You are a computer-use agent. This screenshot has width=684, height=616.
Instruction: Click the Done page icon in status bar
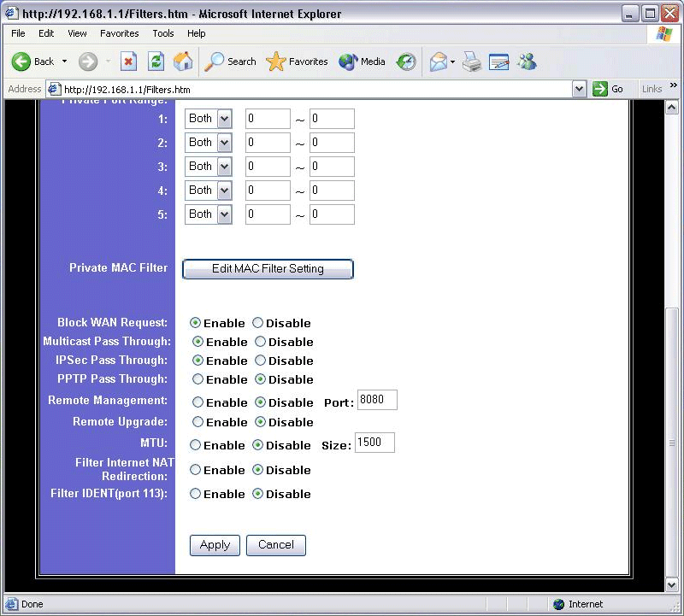12,604
